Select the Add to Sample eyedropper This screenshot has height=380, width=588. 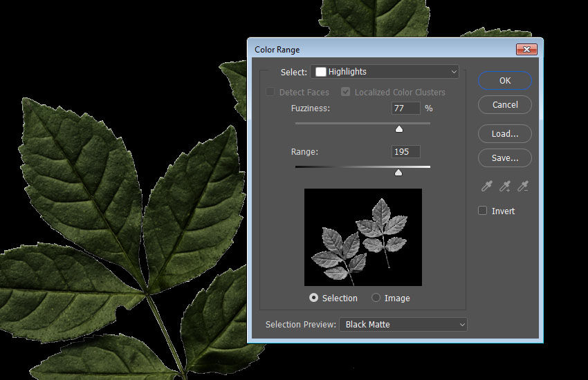click(x=505, y=186)
